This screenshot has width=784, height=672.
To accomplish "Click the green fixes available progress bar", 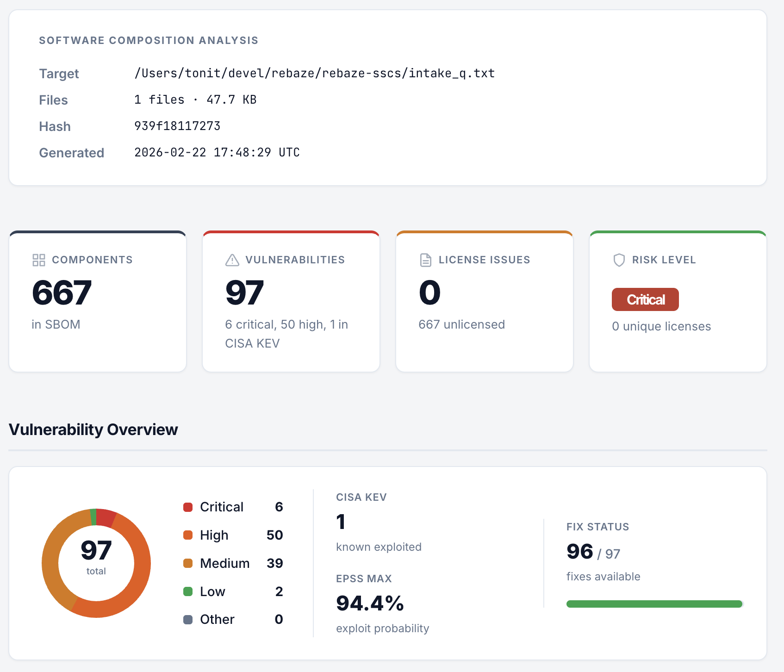I will tap(654, 604).
